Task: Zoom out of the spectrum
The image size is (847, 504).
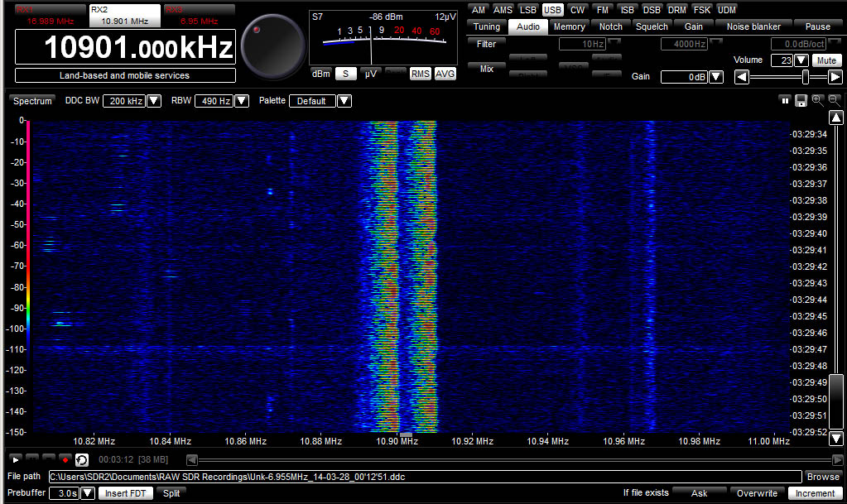Action: click(835, 100)
